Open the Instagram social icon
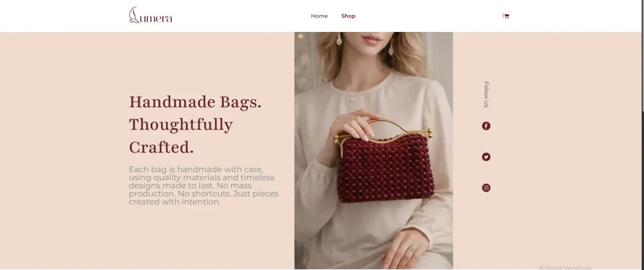 point(486,188)
